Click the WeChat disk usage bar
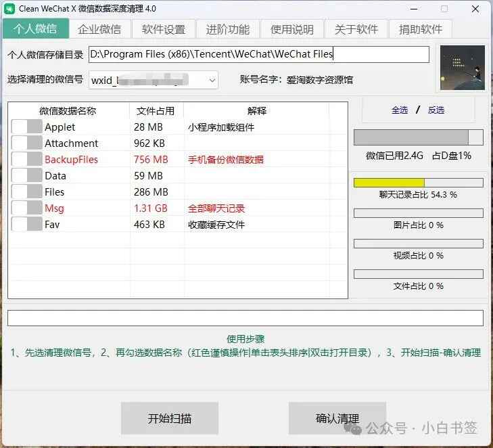This screenshot has height=448, width=493. click(x=419, y=137)
